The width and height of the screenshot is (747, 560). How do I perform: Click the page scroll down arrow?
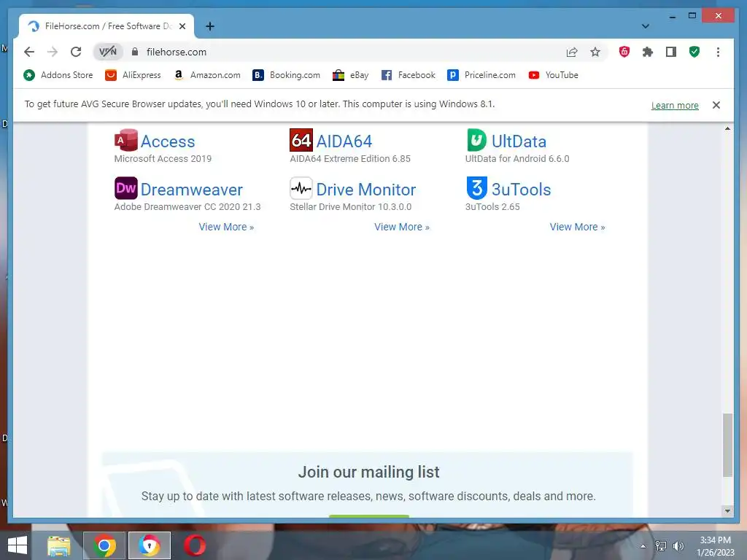tap(727, 511)
